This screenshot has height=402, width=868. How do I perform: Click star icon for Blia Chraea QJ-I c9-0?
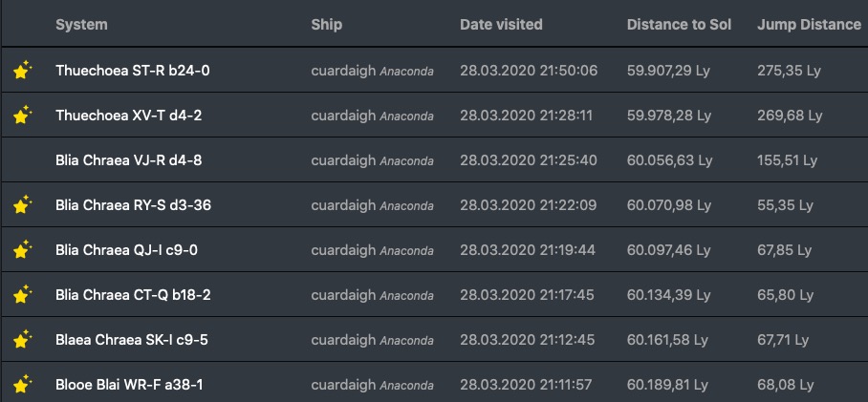tap(22, 249)
